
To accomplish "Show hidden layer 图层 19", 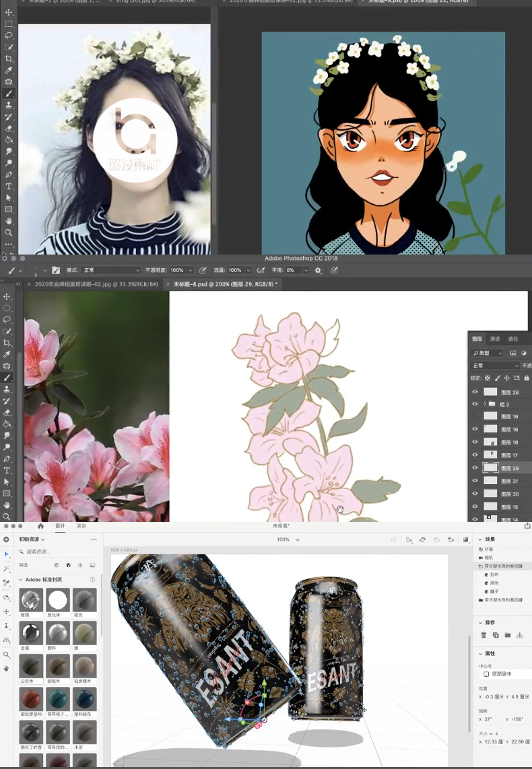I will (475, 416).
